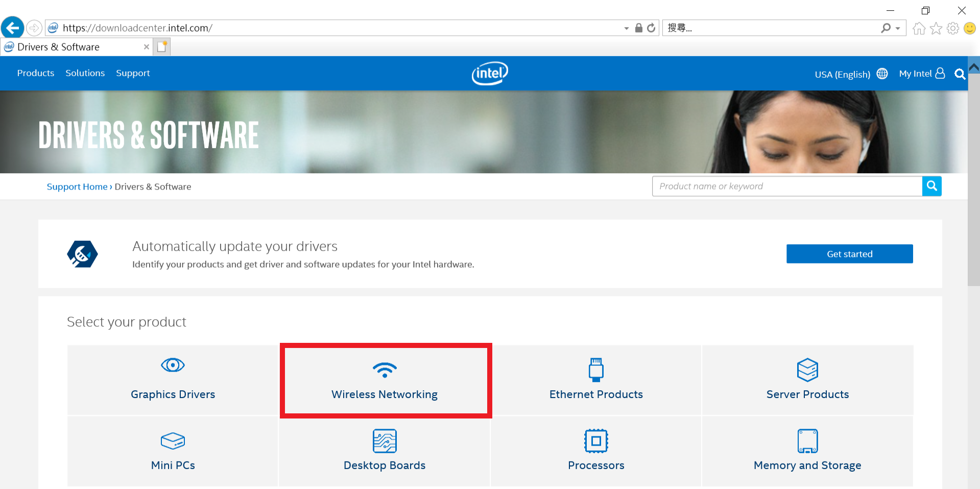The height and width of the screenshot is (489, 980).
Task: Select the Drivers & Software browser tab
Action: click(x=77, y=47)
